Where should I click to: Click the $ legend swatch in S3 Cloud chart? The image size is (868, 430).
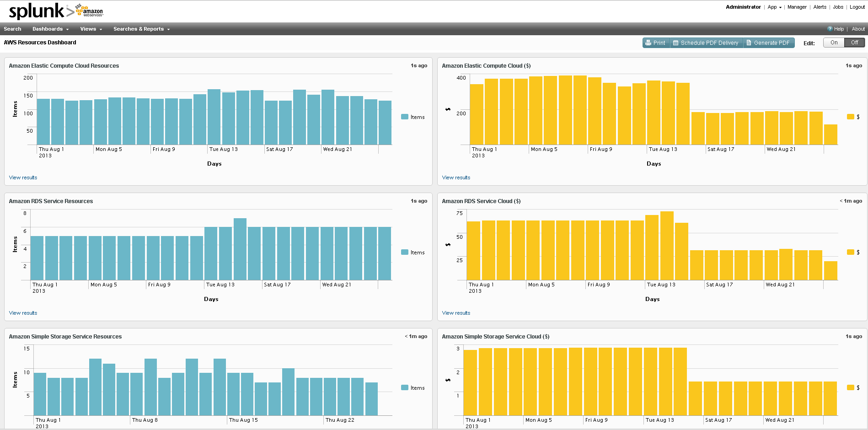[x=850, y=387]
